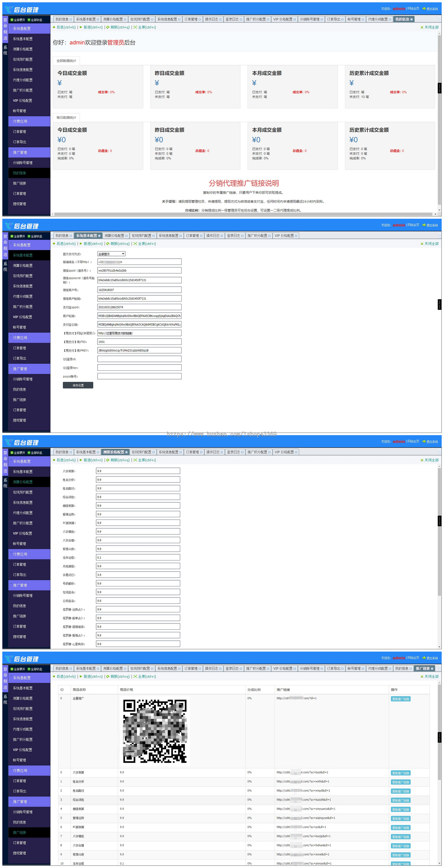Close 订单管理 tab via its X, dashboard window
This screenshot has width=444, height=868.
(x=200, y=20)
